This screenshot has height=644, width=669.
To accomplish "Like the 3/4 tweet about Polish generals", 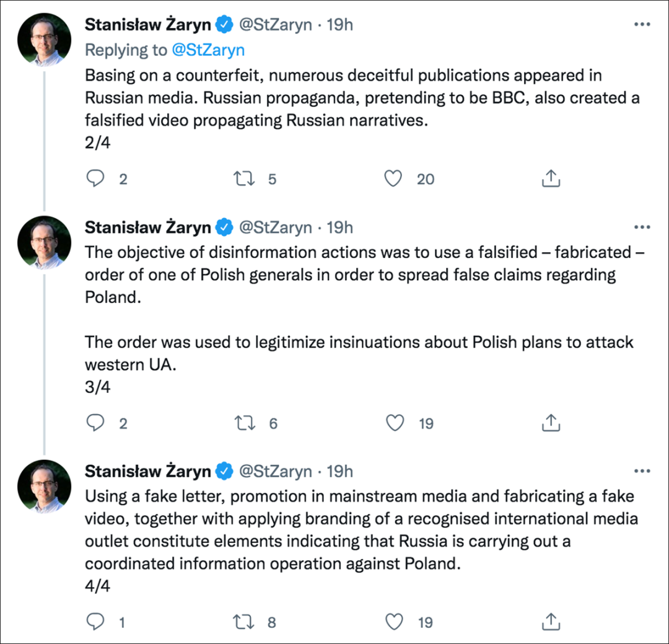I will (x=395, y=423).
